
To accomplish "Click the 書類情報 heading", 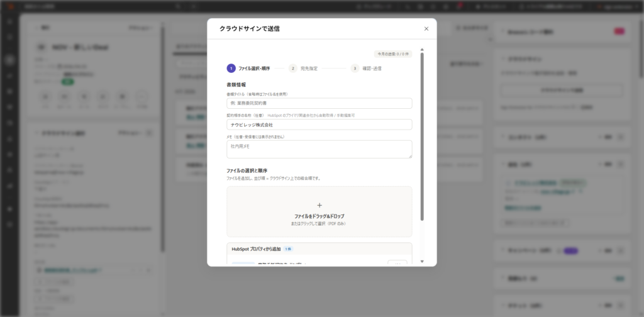I will [236, 84].
